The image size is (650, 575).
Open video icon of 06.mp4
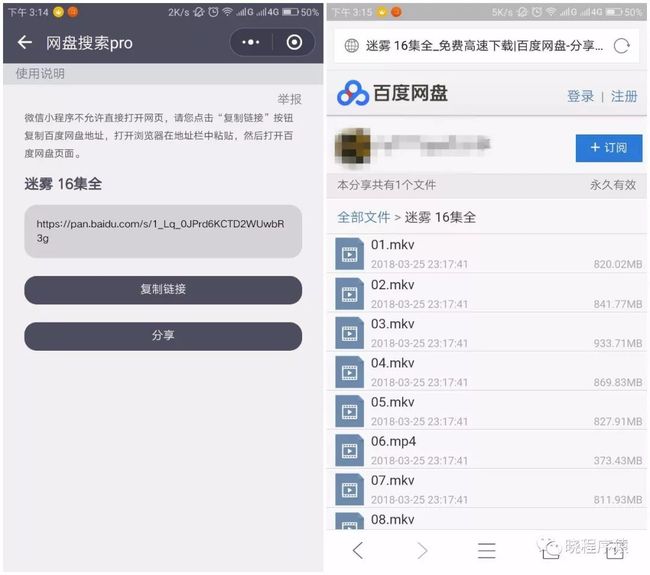point(349,450)
